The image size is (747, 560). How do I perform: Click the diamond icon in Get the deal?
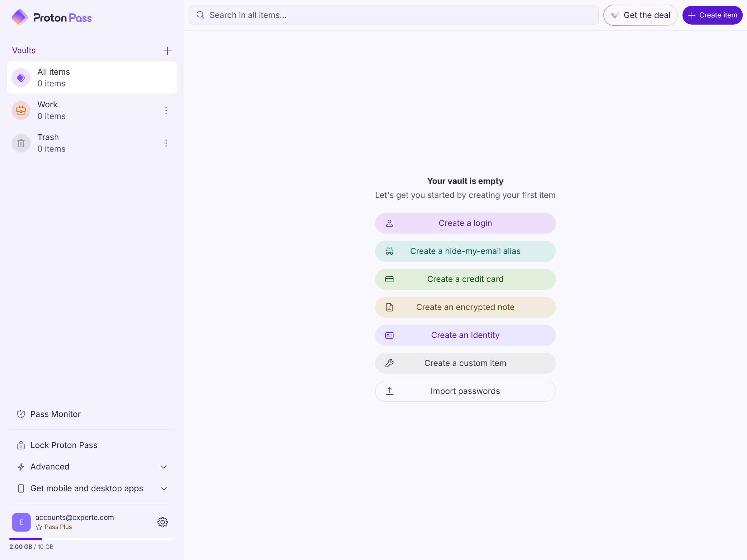point(615,15)
